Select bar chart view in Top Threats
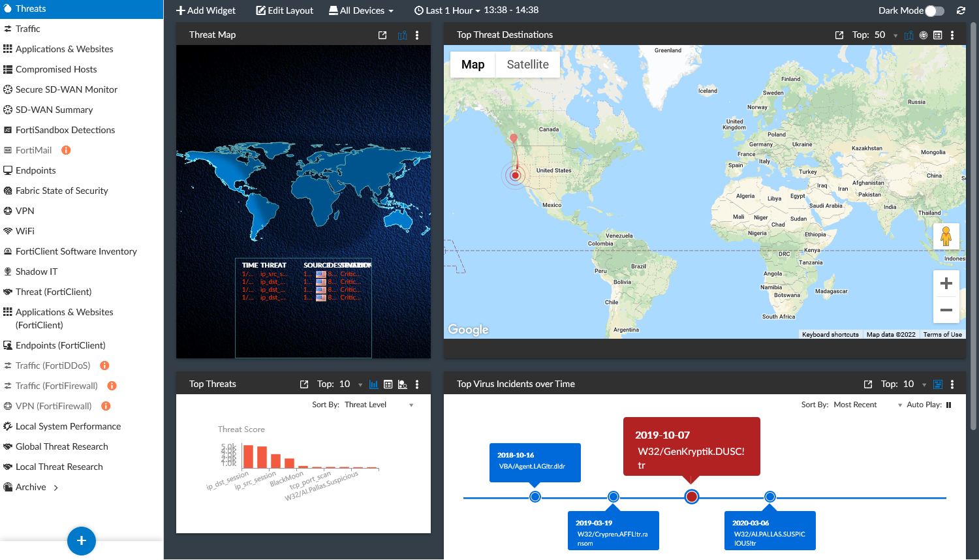This screenshot has width=979, height=560. point(373,384)
